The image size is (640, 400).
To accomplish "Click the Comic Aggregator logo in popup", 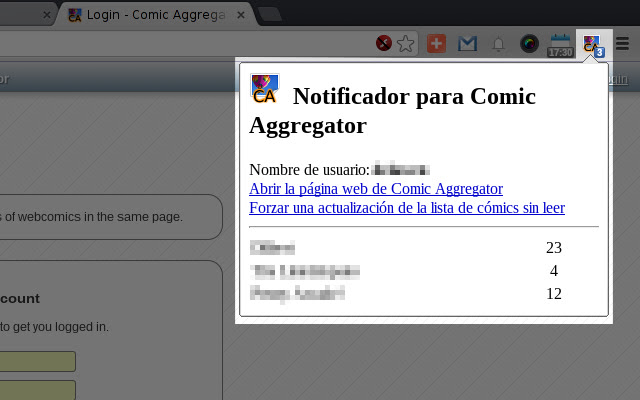I will coord(264,88).
